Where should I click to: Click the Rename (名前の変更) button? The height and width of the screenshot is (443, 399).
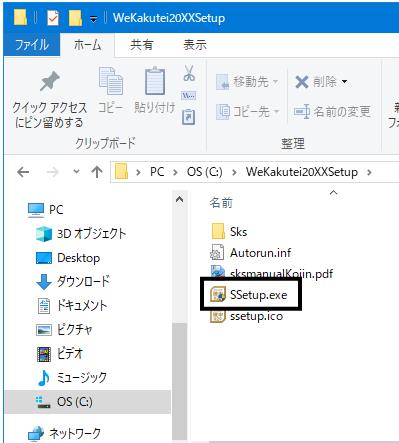(332, 111)
